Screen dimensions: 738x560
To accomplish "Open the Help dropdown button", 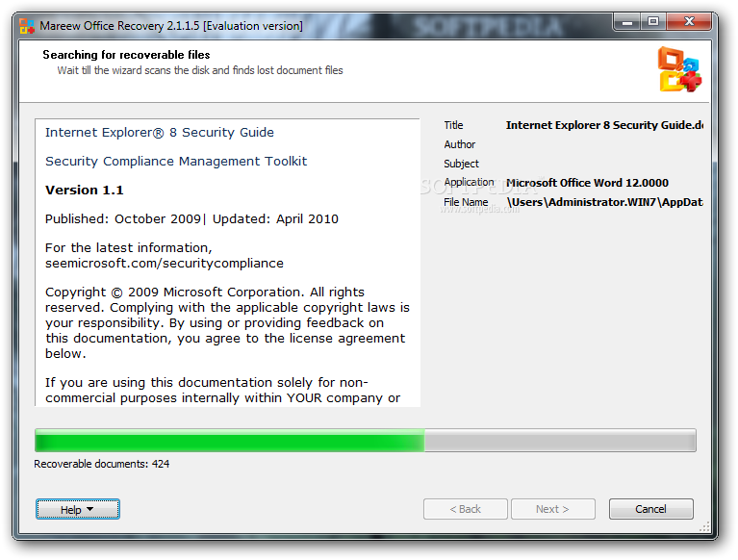I will 78,509.
